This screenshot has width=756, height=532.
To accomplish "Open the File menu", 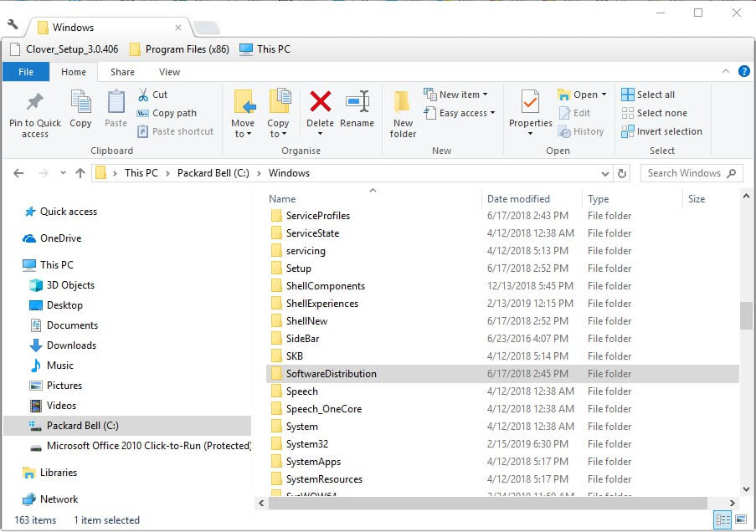I will click(x=26, y=72).
